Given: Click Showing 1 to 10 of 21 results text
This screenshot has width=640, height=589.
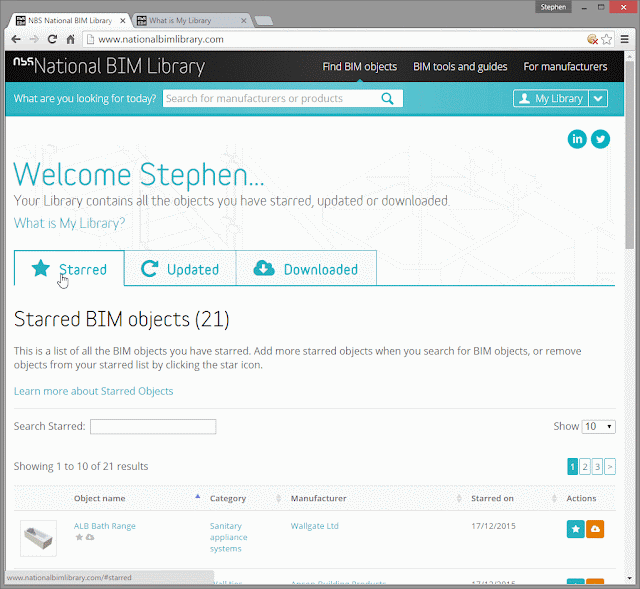Looking at the screenshot, I should [x=81, y=466].
